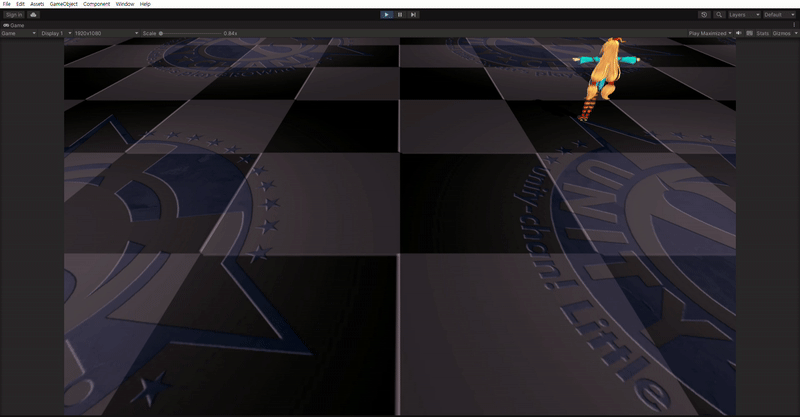Open the Game tab's three-dot options menu
Screen dimensions: 800x417
pos(794,25)
